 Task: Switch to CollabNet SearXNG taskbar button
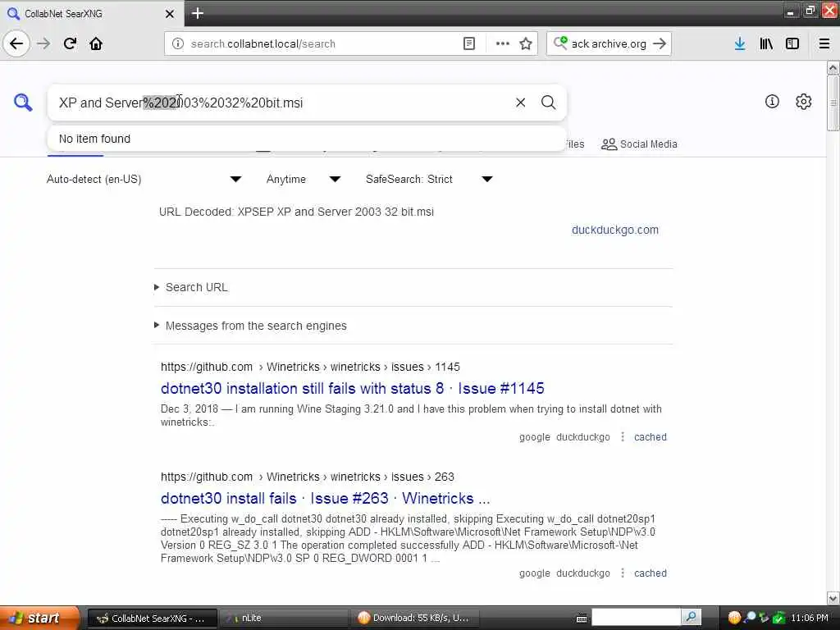pyautogui.click(x=152, y=619)
